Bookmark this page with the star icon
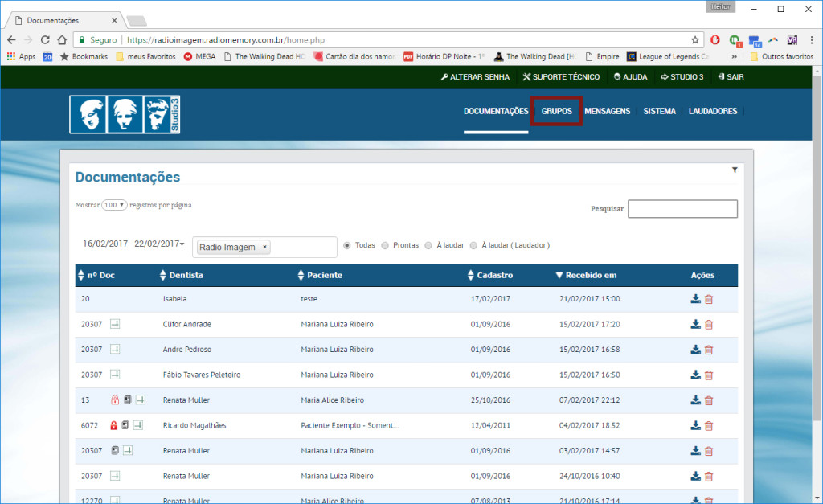 695,40
